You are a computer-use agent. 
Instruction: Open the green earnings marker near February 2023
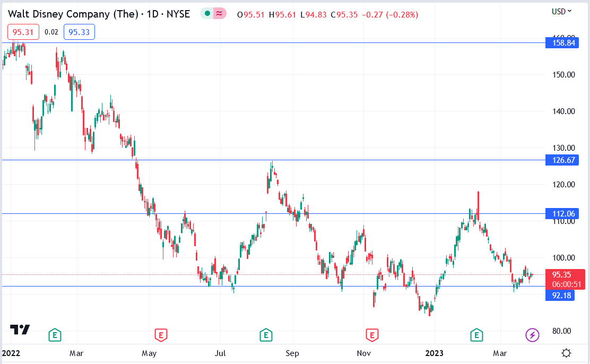point(477,335)
